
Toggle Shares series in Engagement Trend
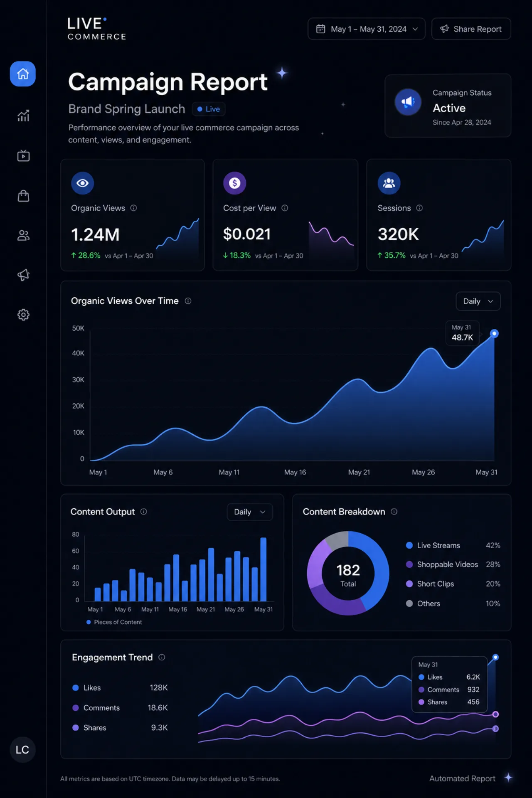[x=120, y=728]
